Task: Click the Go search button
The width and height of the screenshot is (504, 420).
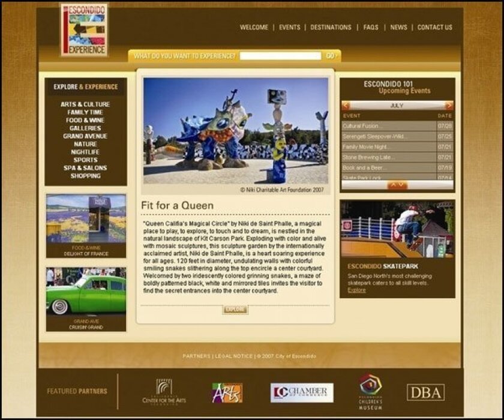Action: point(331,56)
